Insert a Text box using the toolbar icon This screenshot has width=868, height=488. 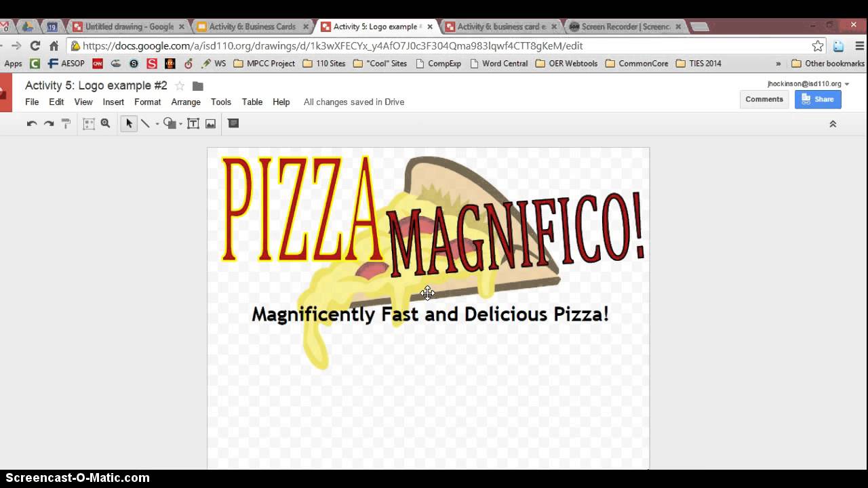(193, 123)
